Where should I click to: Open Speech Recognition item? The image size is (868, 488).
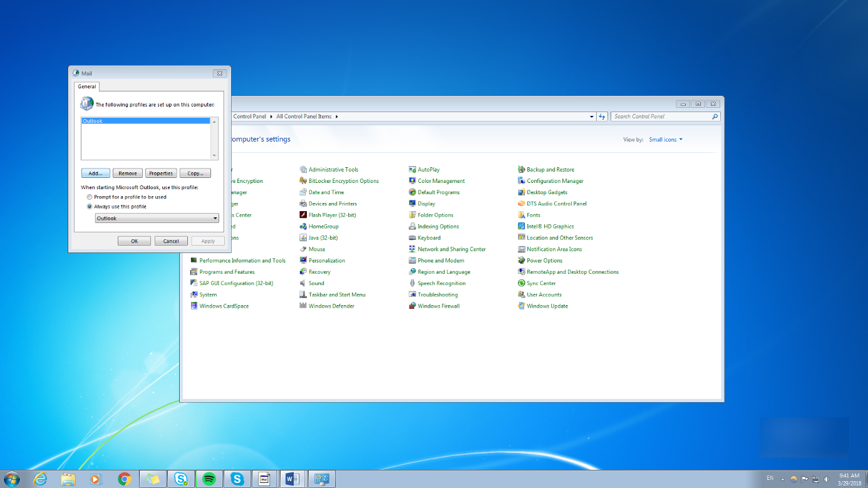point(437,283)
